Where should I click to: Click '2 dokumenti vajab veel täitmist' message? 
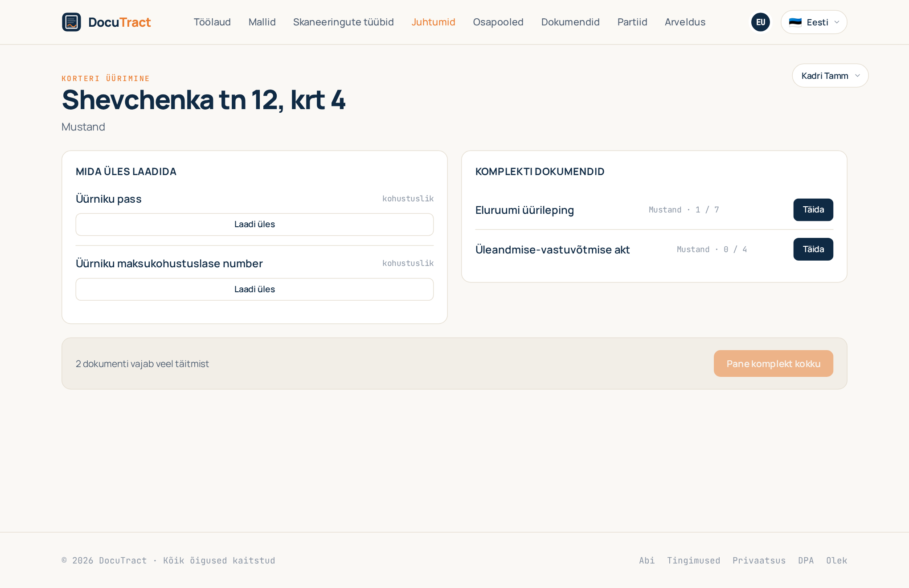click(142, 363)
